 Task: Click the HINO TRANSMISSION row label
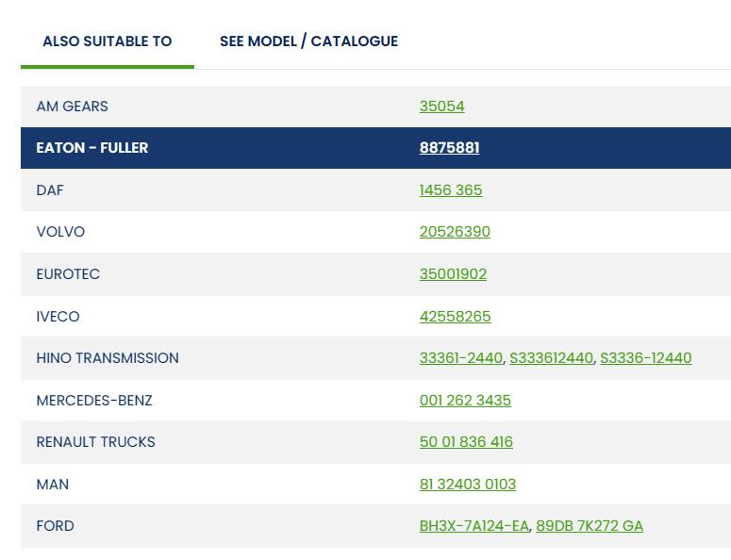tap(107, 358)
